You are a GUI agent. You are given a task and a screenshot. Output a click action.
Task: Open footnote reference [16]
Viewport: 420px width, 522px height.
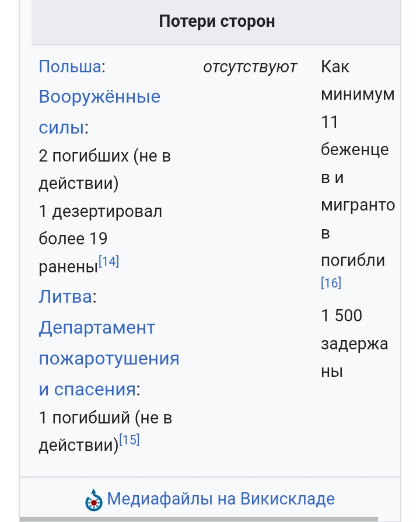tap(331, 283)
